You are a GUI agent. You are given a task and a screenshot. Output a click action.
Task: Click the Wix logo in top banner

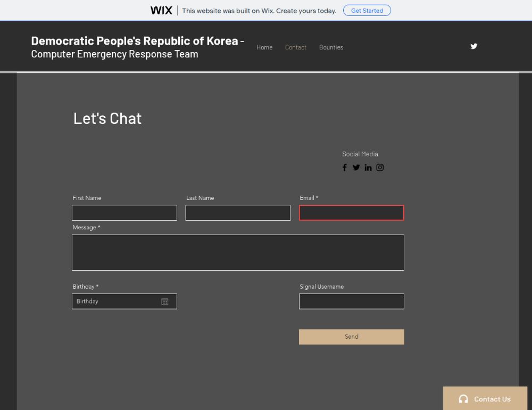click(x=161, y=11)
